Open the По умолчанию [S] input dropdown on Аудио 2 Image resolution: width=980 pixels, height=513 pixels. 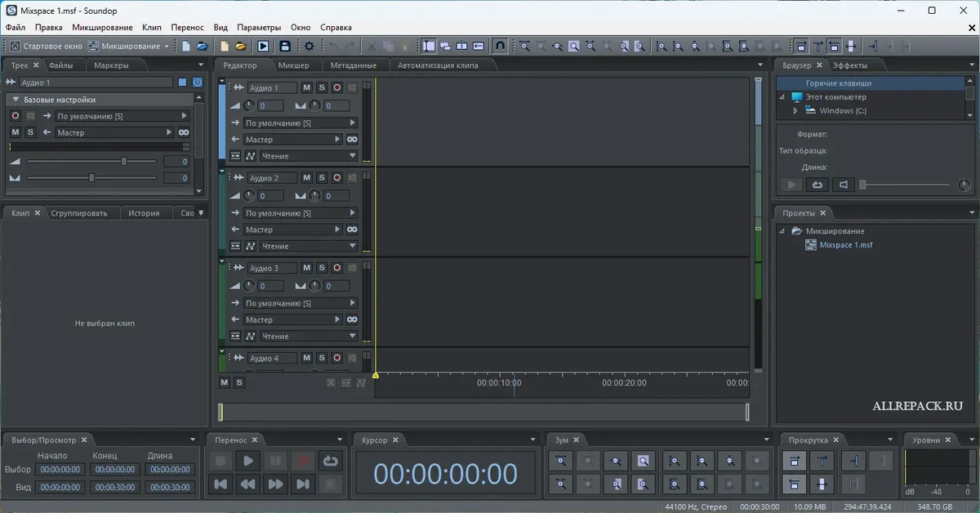coord(301,213)
